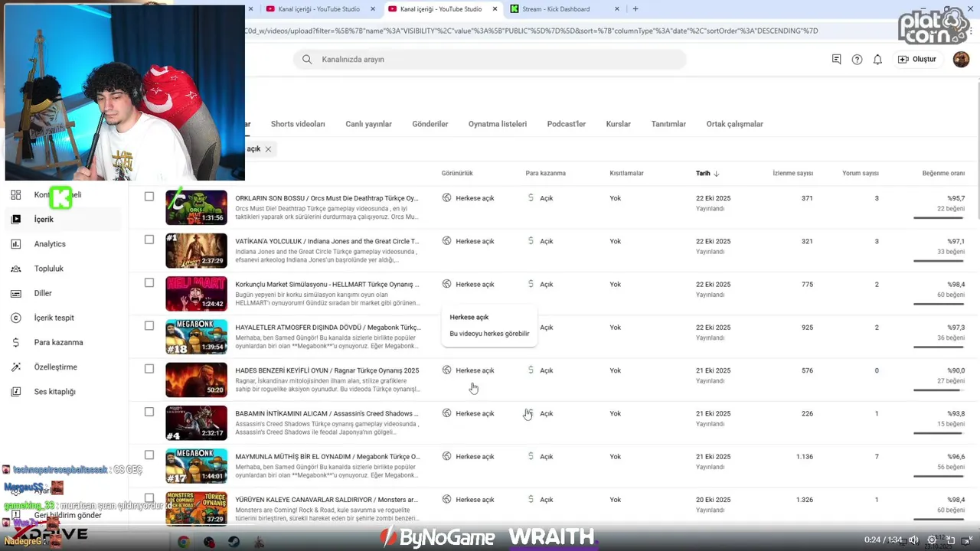
Task: Open visibility dropdown for HADES BENZERİ KEYİFLİ OYUN
Action: point(468,370)
